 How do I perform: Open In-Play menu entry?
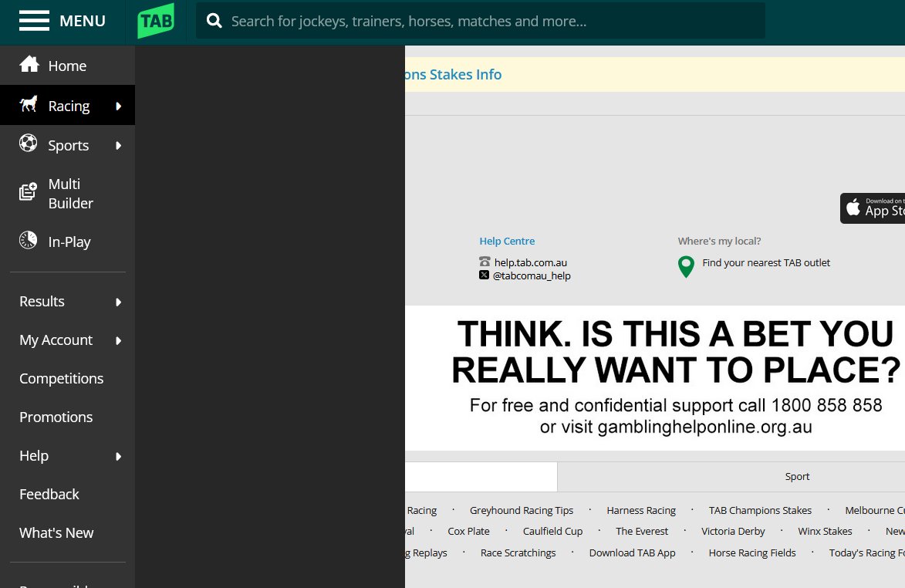[x=68, y=242]
